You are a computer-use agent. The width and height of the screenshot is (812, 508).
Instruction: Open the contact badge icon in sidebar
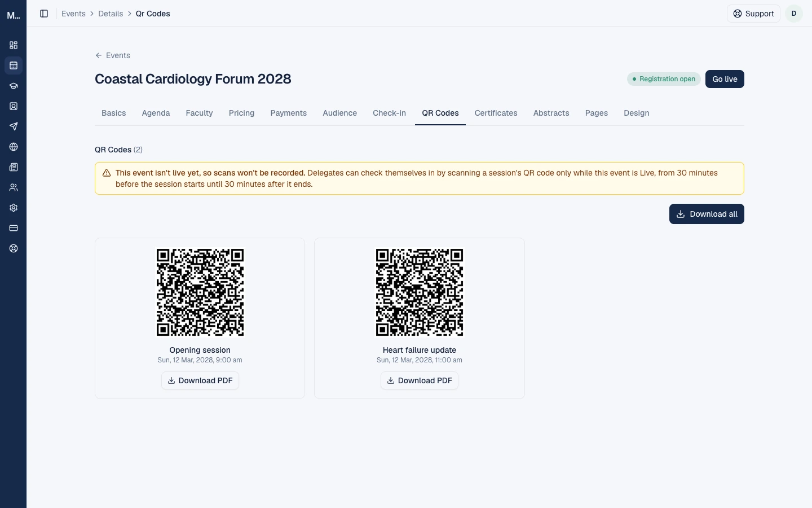point(14,106)
